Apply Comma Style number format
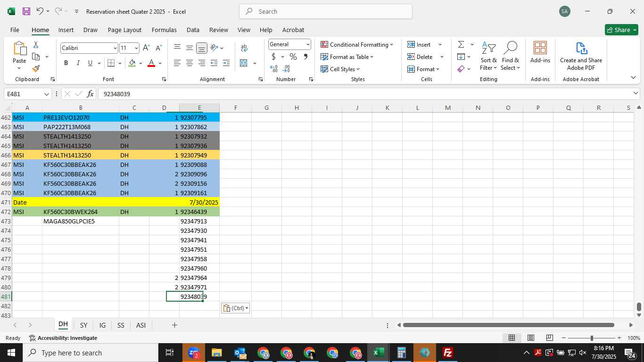 pyautogui.click(x=305, y=57)
